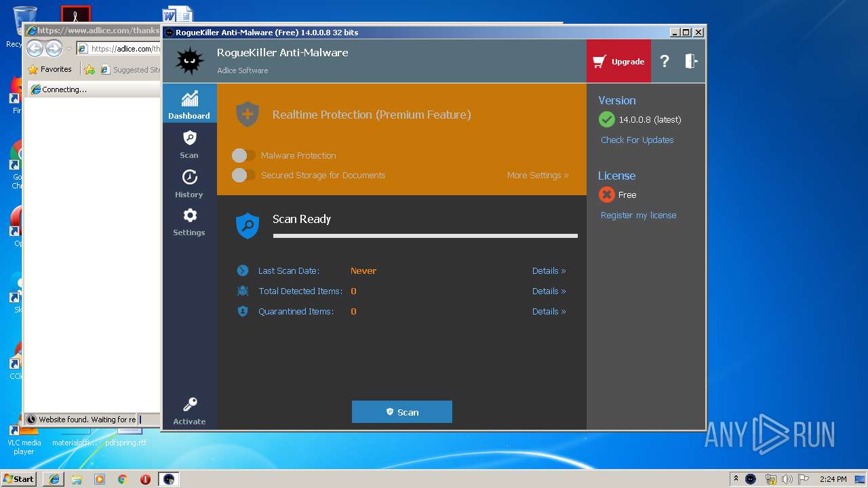Click the Realtime Protection shield plus icon
This screenshot has width=868, height=488.
pos(248,114)
